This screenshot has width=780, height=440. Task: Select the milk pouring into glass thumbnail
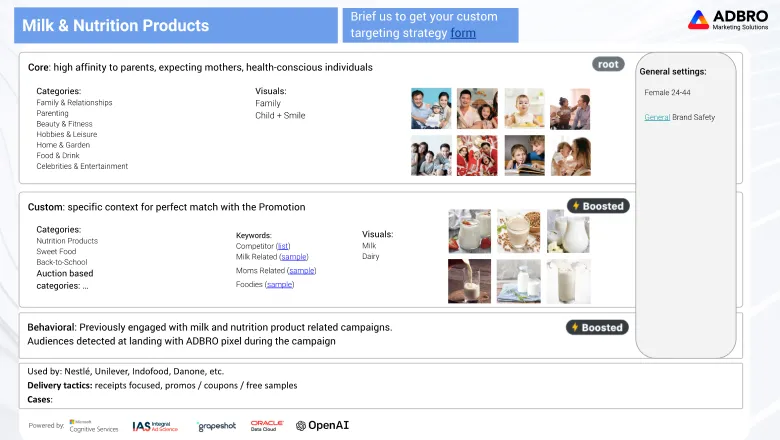coord(469,281)
